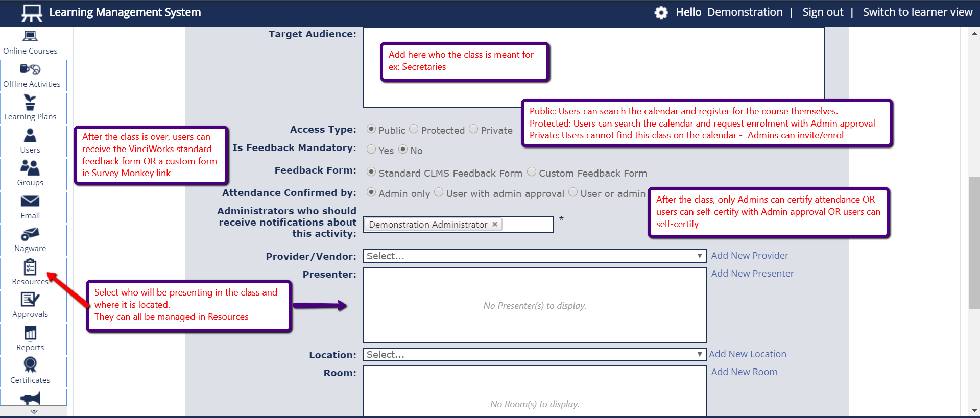Viewport: 980px width, 418px height.
Task: Open the Certificates ribbon icon
Action: point(30,365)
